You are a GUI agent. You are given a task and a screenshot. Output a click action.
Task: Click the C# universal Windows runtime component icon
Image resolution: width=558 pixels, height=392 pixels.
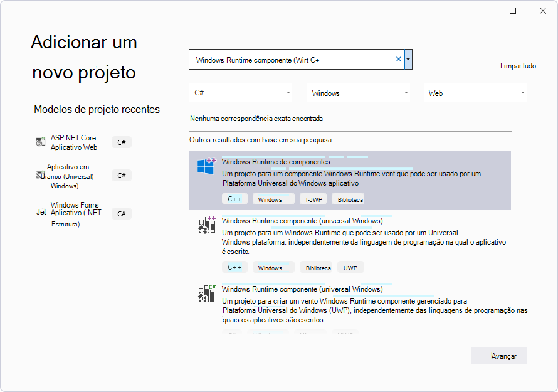tap(207, 294)
